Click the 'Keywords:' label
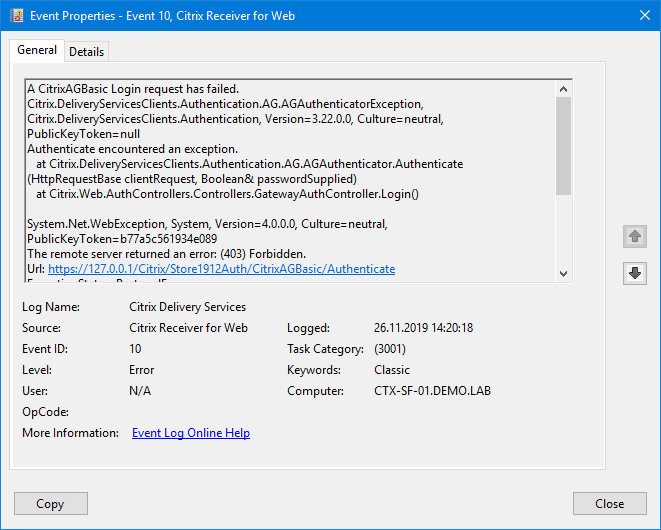This screenshot has width=661, height=530. click(x=314, y=370)
